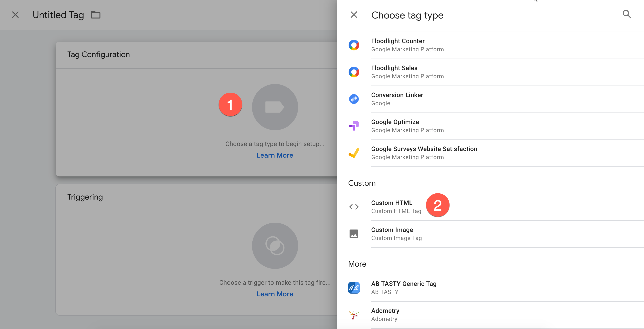Choose Google Surveys Website Satisfaction
Screen dimensions: 644x329
(x=490, y=153)
